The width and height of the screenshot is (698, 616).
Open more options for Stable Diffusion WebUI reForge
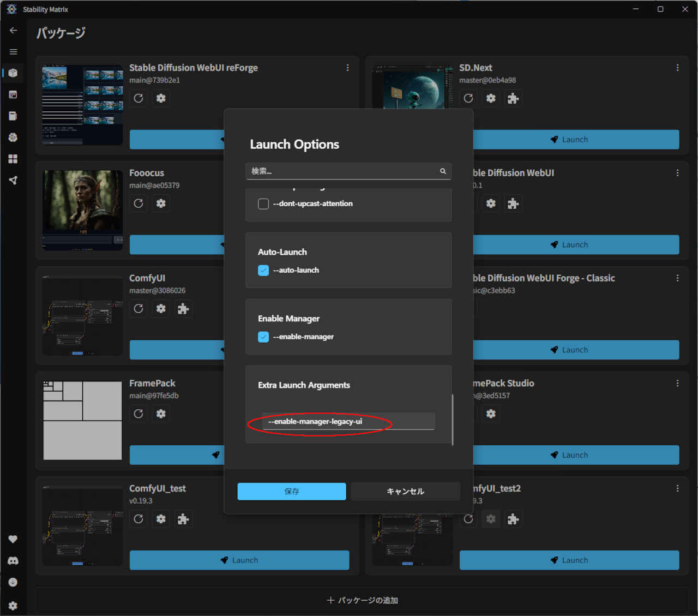[347, 68]
